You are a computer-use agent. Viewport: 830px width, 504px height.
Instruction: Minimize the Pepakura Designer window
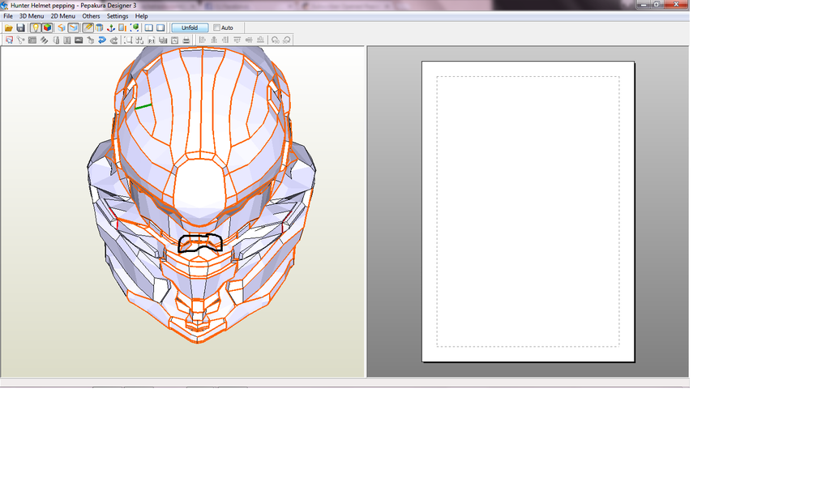tap(643, 4)
